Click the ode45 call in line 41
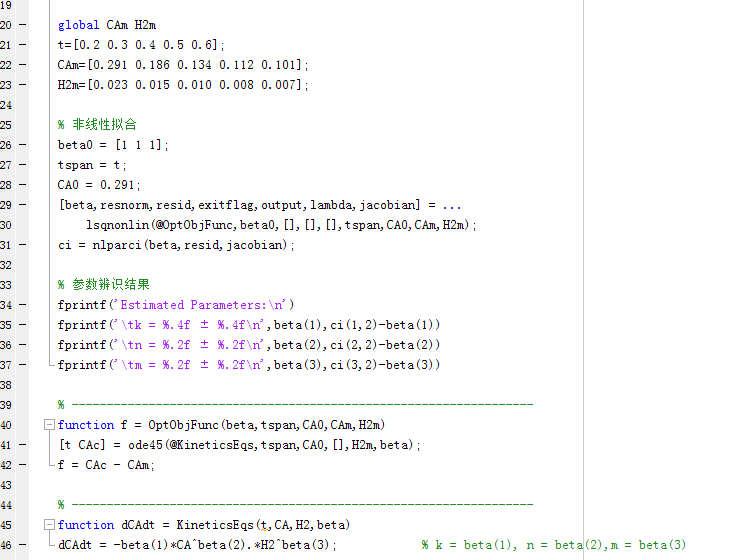Image resolution: width=733 pixels, height=560 pixels. [148, 445]
